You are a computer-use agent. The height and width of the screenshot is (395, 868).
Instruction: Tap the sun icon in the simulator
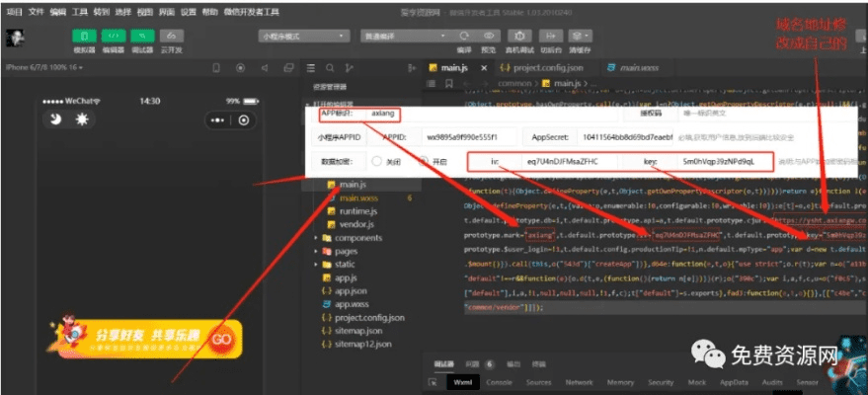tap(82, 119)
